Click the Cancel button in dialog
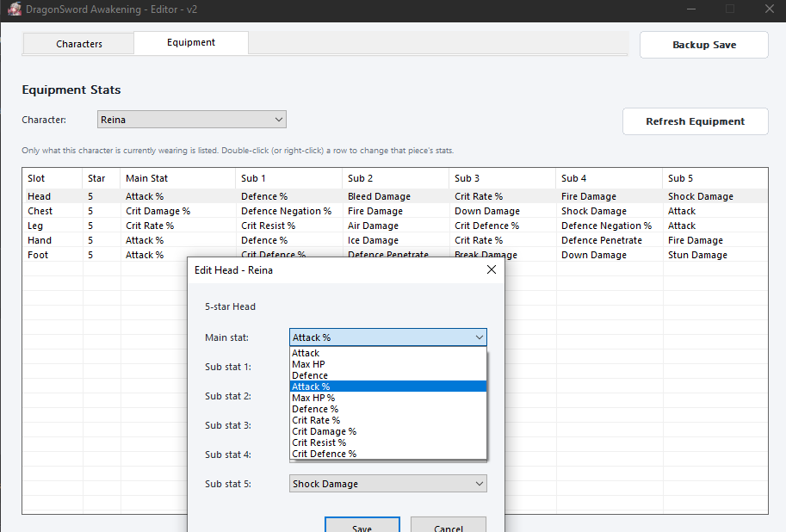The height and width of the screenshot is (532, 786). (x=449, y=525)
